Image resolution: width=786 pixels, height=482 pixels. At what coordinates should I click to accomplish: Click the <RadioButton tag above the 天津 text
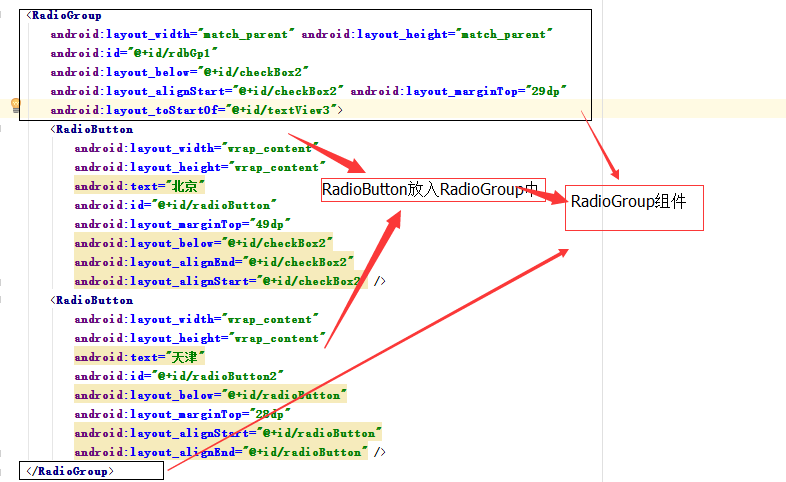(x=92, y=300)
